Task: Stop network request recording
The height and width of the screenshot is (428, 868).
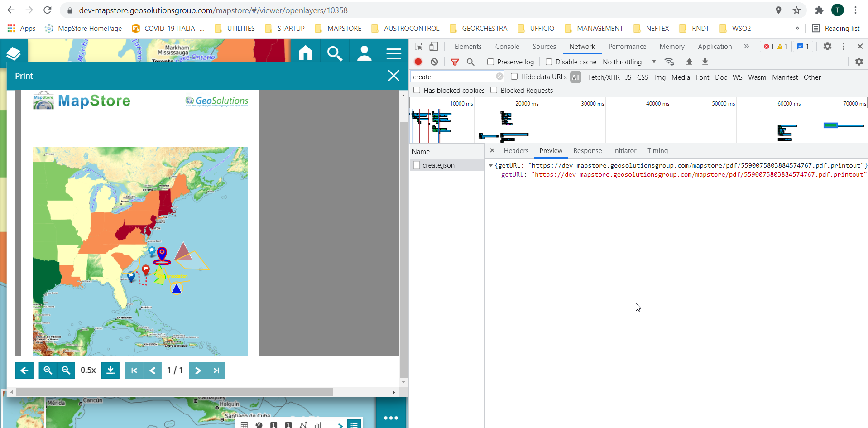Action: [417, 62]
